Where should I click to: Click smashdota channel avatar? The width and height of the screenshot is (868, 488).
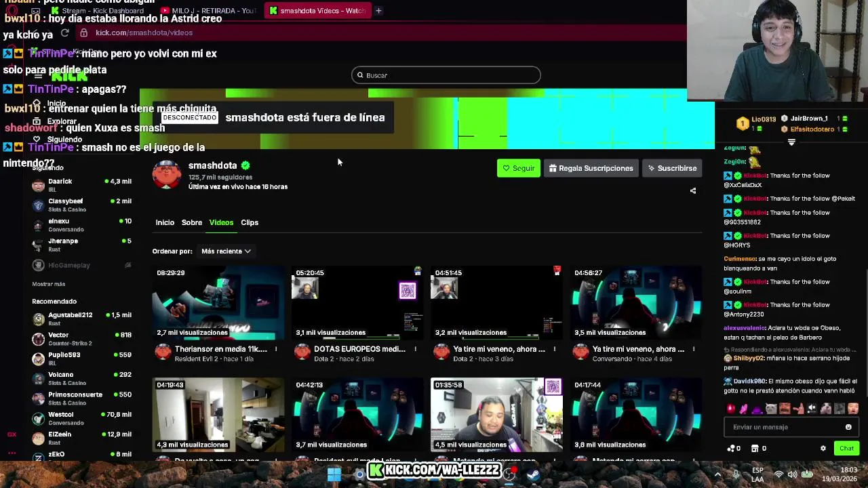(167, 175)
